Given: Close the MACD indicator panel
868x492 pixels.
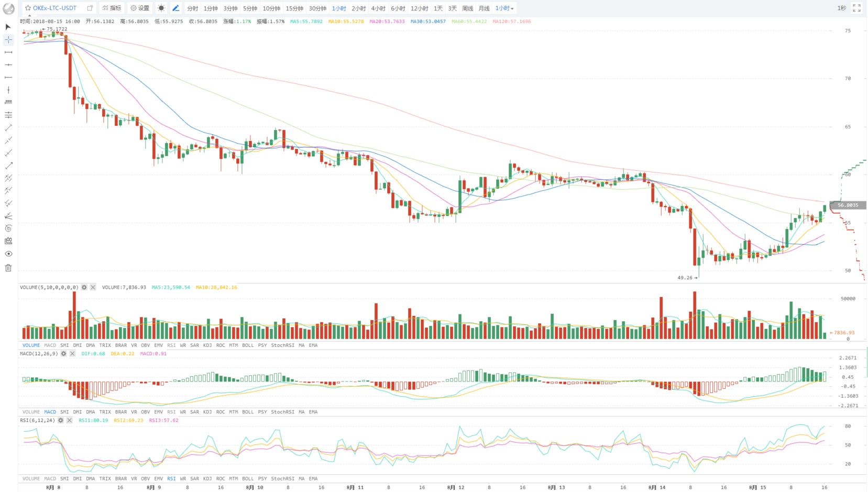Looking at the screenshot, I should [x=72, y=354].
